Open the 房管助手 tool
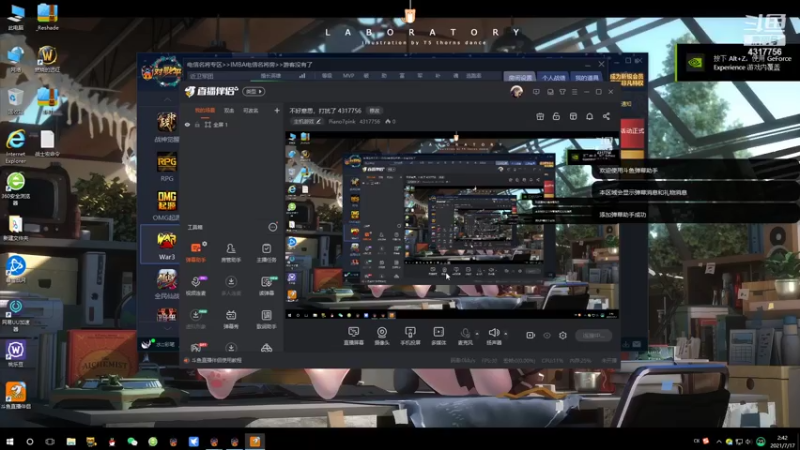800x450 pixels. pyautogui.click(x=231, y=252)
